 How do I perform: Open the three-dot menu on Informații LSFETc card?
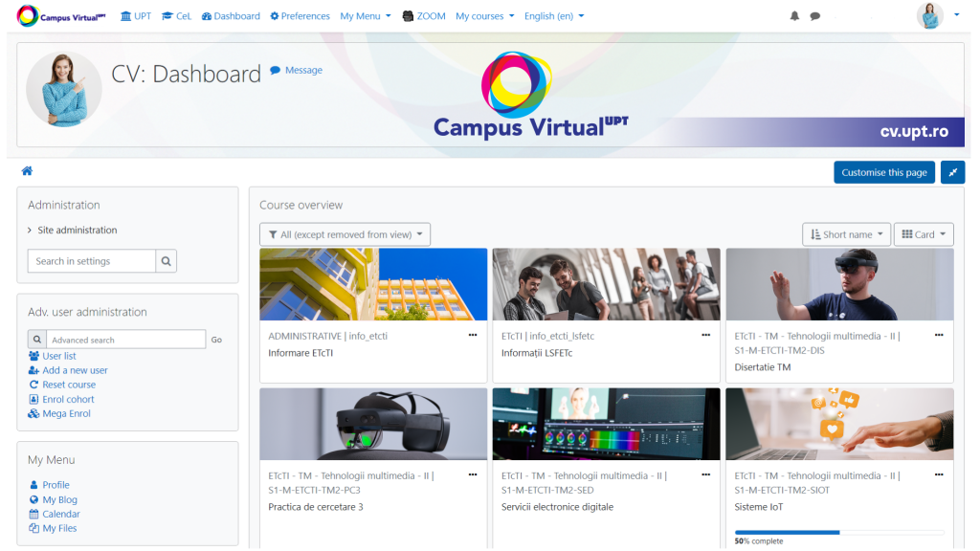[x=705, y=336]
